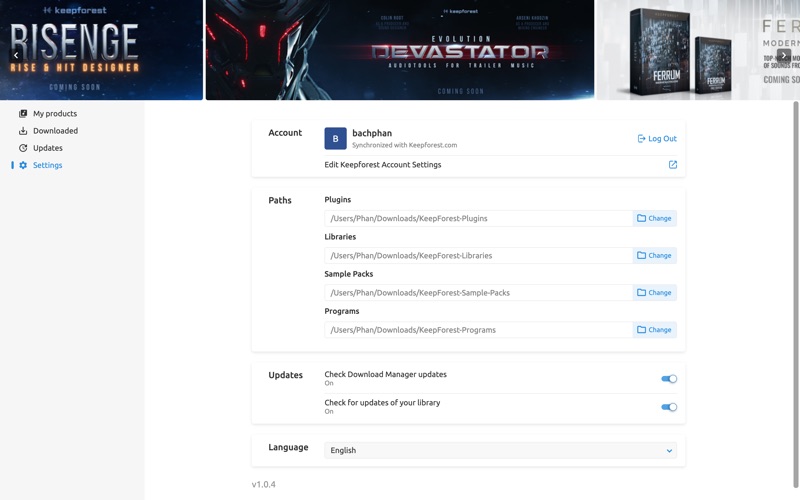Click the My products icon

(x=23, y=113)
